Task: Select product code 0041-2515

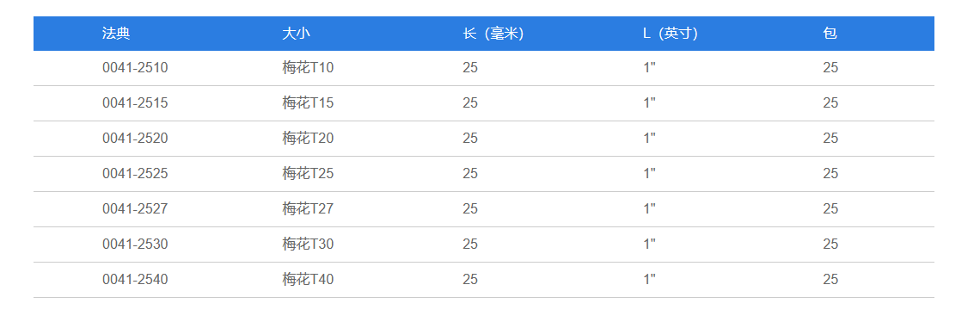Action: [x=135, y=102]
